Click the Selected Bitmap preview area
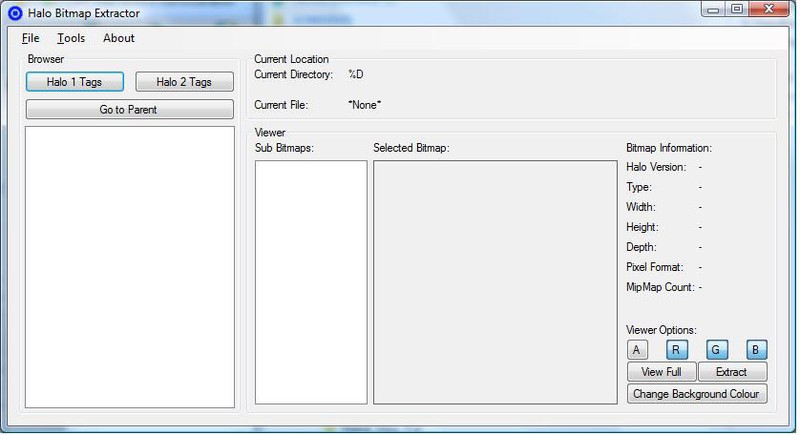 tap(495, 283)
